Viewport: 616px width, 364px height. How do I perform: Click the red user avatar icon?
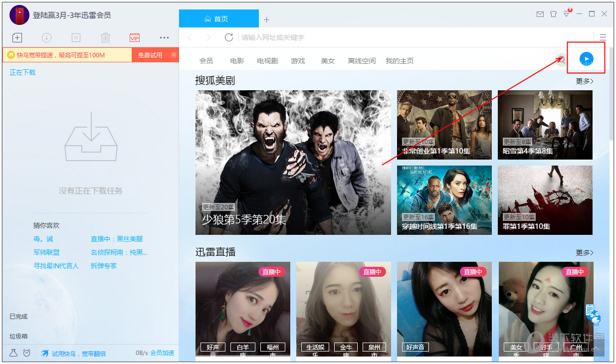(19, 14)
